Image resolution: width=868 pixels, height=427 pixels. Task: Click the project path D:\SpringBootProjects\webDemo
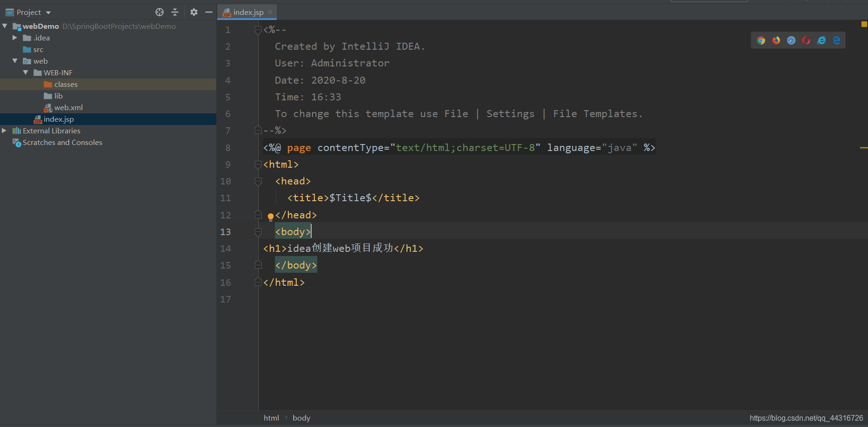119,26
